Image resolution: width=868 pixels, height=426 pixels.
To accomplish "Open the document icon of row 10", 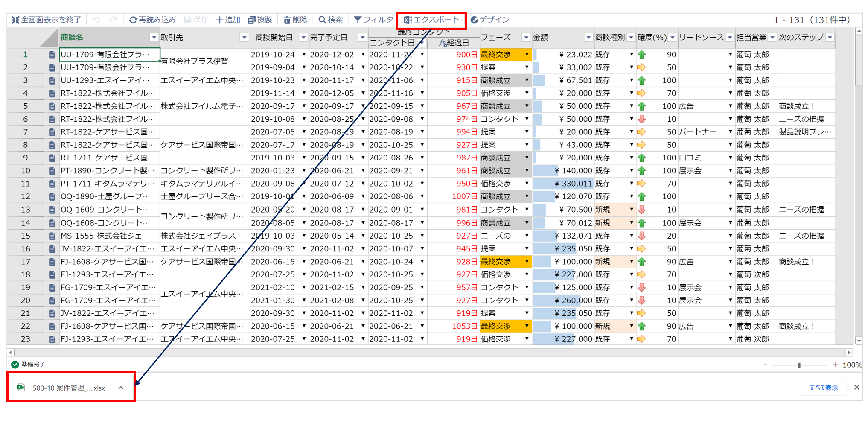I will point(52,171).
